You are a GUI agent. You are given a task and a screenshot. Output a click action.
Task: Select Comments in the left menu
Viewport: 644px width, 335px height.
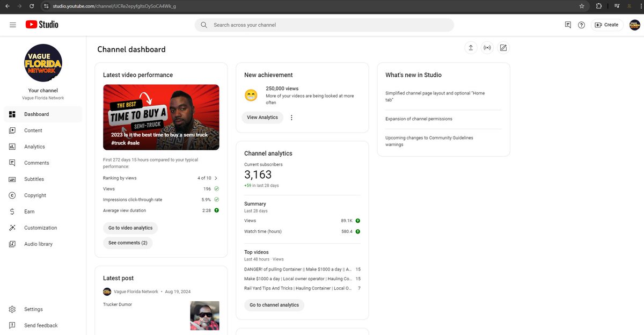43,163
